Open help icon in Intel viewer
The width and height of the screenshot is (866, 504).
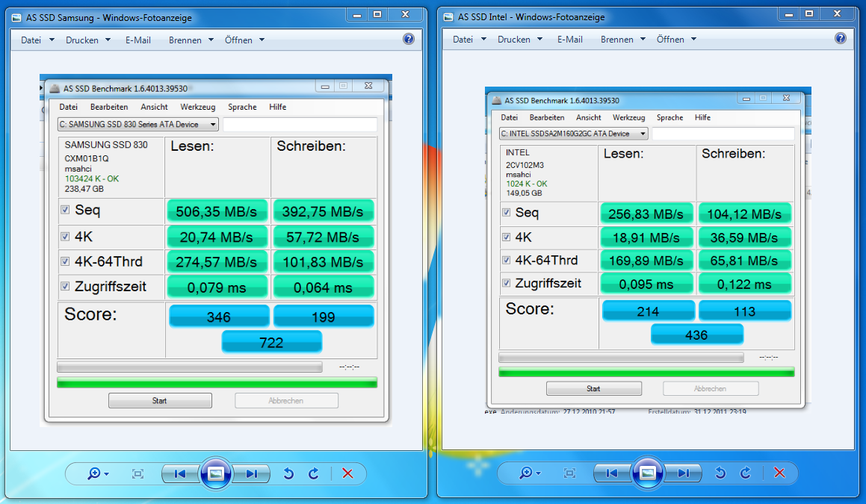click(841, 38)
